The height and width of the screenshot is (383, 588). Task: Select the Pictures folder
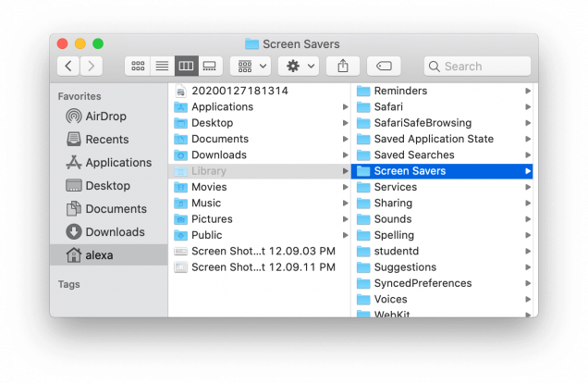point(260,219)
